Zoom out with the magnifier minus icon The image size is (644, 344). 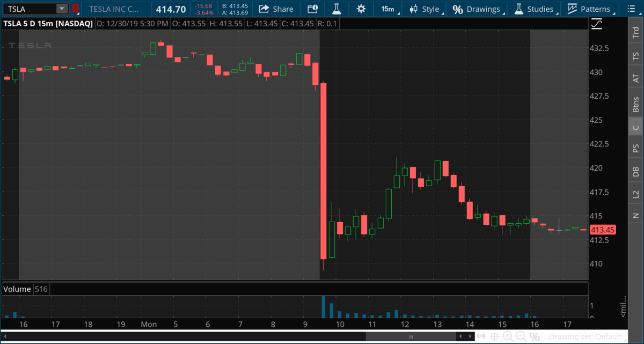pos(521,337)
